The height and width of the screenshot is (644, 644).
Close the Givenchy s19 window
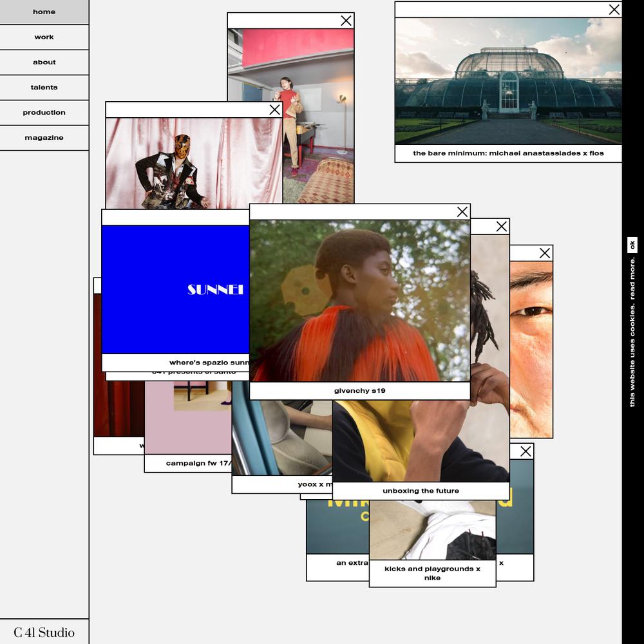pos(462,212)
